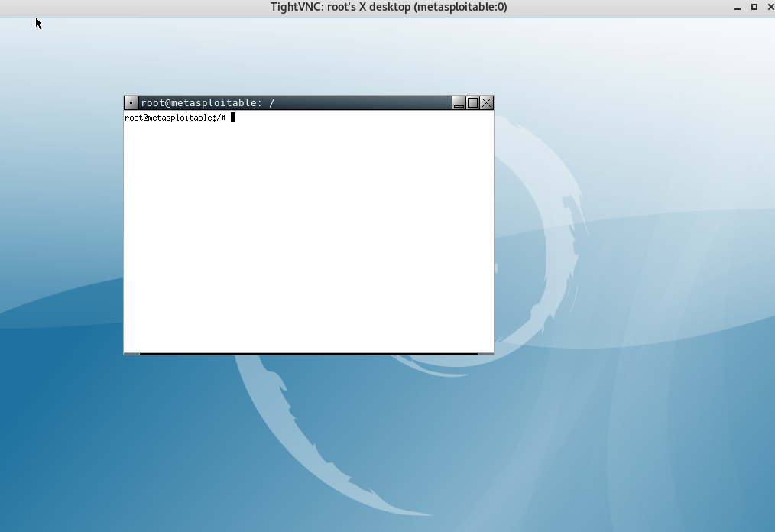Close the root@metasploitable terminal window
Screen dimensions: 775x532
tap(486, 103)
